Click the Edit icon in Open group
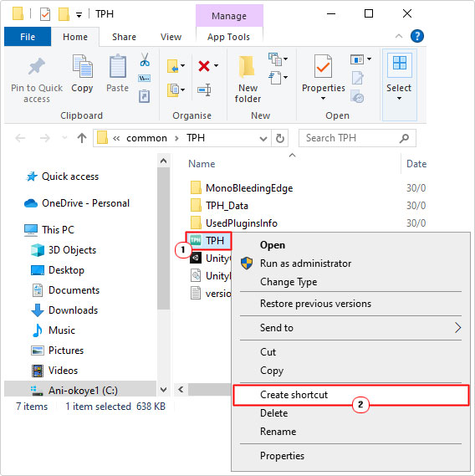Screen dimensions: 475x476 357,78
